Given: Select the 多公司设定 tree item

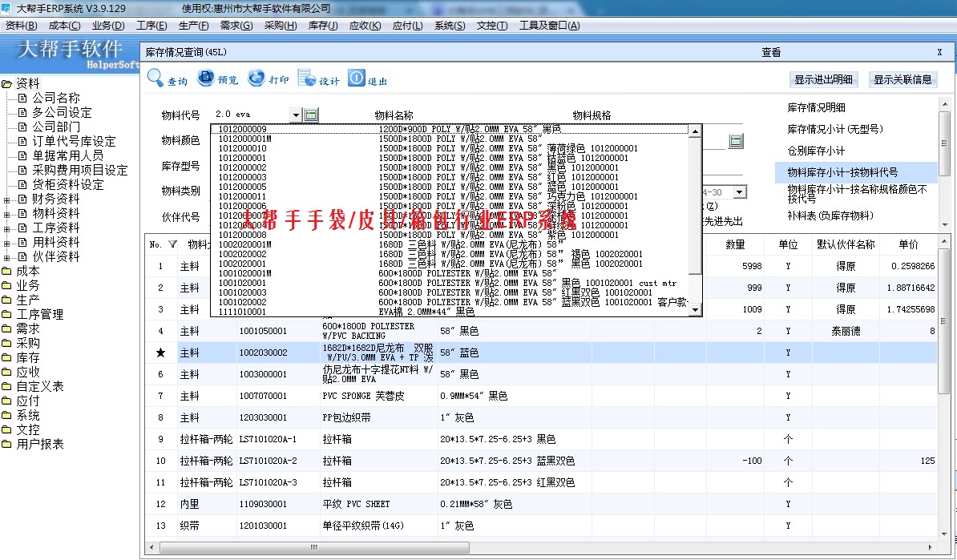Looking at the screenshot, I should 62,112.
